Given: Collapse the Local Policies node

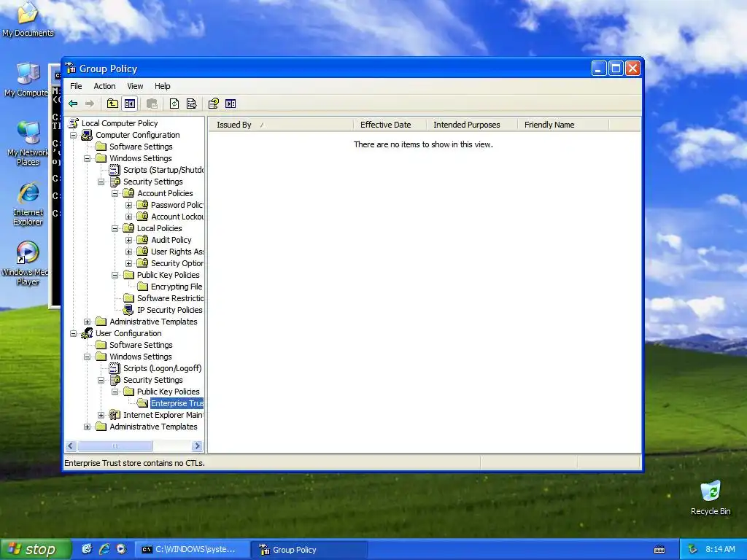Looking at the screenshot, I should (x=115, y=228).
